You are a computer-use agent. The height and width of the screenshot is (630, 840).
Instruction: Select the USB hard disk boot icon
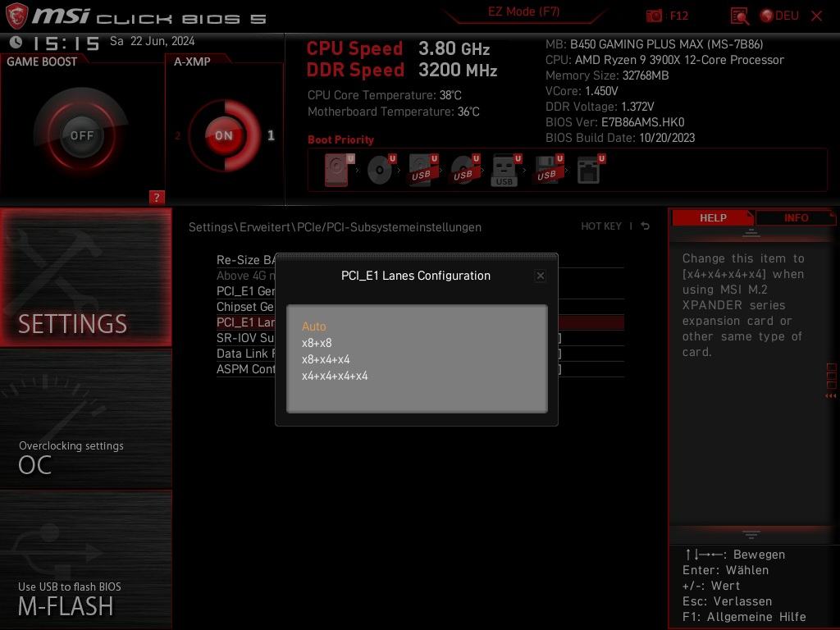click(423, 170)
